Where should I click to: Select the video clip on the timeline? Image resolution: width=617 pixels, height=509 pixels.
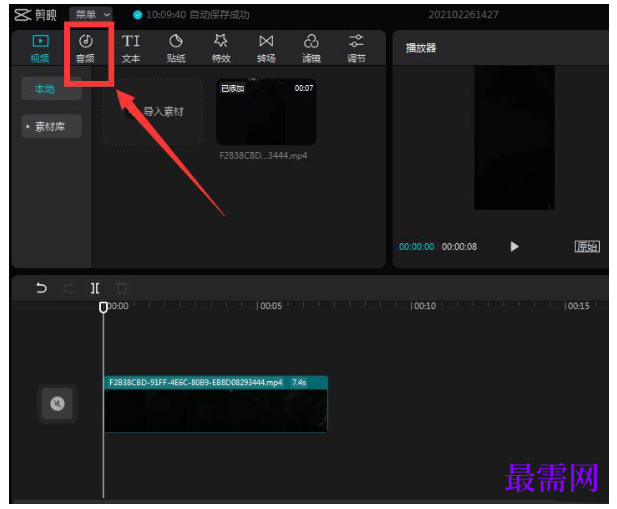tap(216, 404)
